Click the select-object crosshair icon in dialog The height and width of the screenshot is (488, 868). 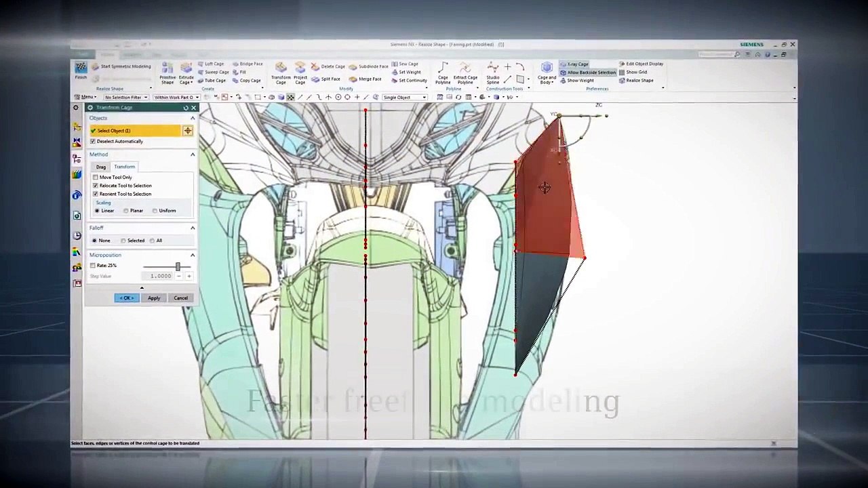(x=188, y=130)
